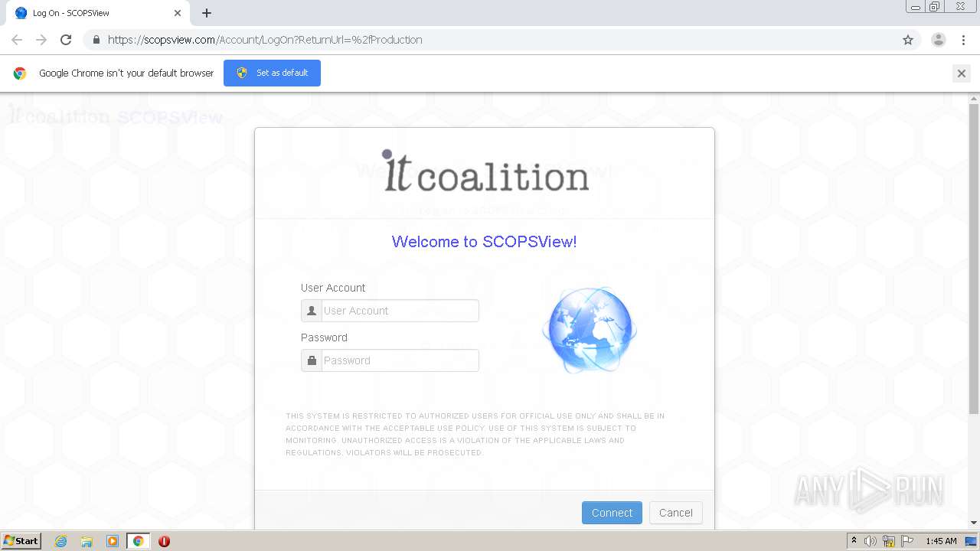This screenshot has width=980, height=551.
Task: Open File Explorer from the taskbar
Action: click(x=87, y=541)
